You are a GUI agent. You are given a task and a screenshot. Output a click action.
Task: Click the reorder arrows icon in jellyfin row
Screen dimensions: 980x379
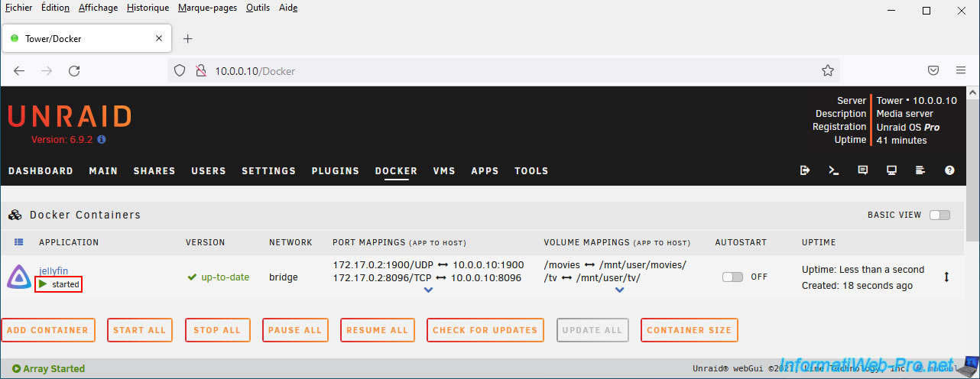pos(946,277)
